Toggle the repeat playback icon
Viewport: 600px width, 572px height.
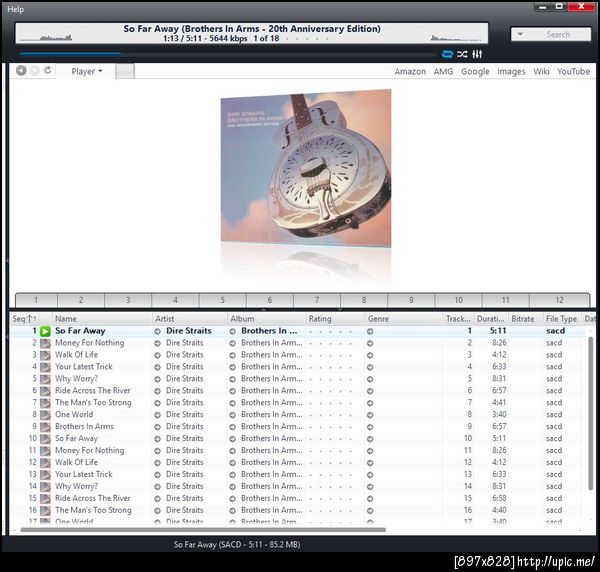(447, 54)
